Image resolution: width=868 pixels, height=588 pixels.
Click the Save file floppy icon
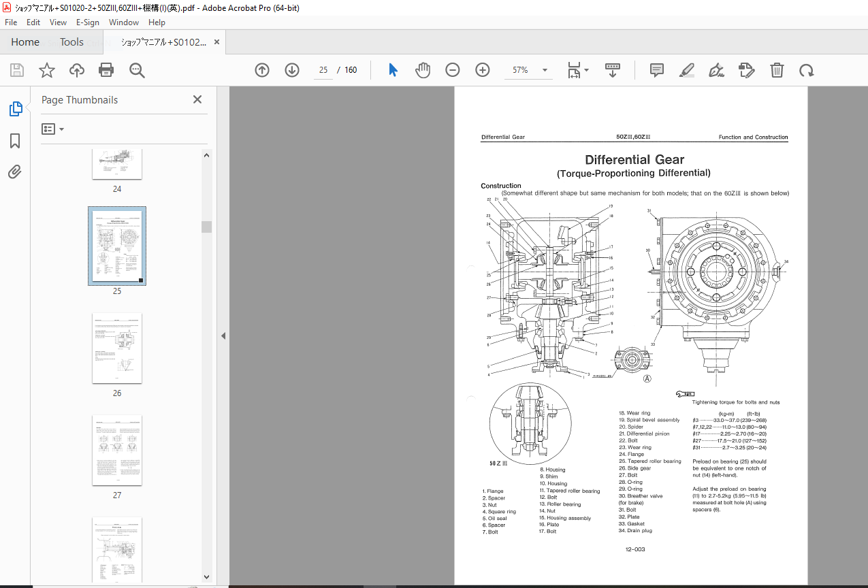click(17, 70)
